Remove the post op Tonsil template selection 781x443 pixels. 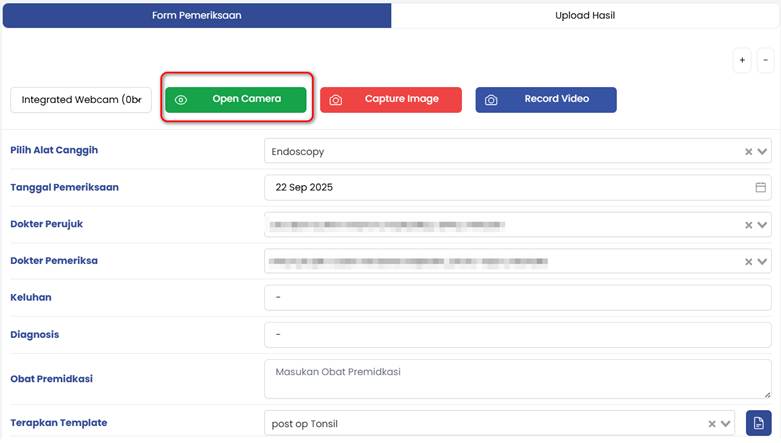point(712,424)
